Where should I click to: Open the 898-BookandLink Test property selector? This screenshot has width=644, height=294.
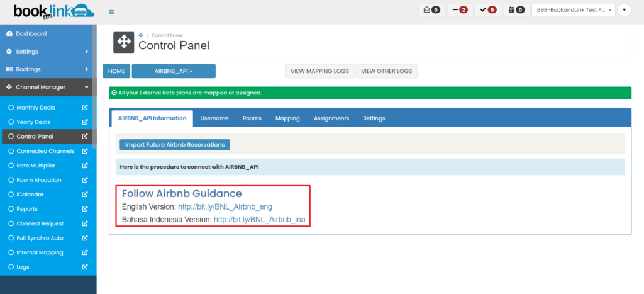pyautogui.click(x=574, y=10)
